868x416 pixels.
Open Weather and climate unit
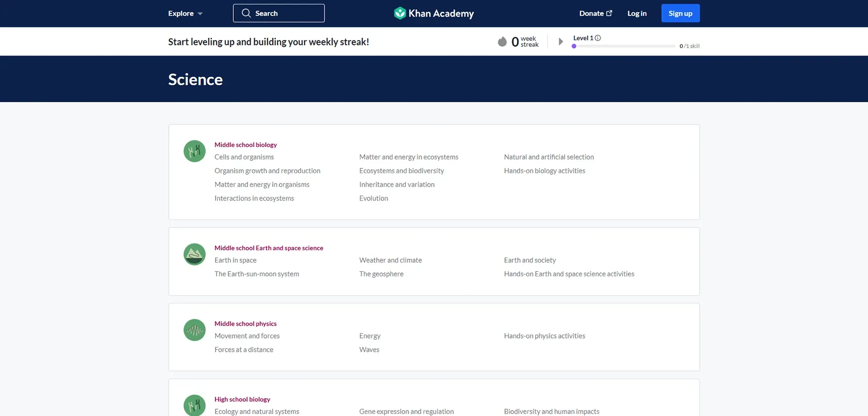(x=391, y=260)
